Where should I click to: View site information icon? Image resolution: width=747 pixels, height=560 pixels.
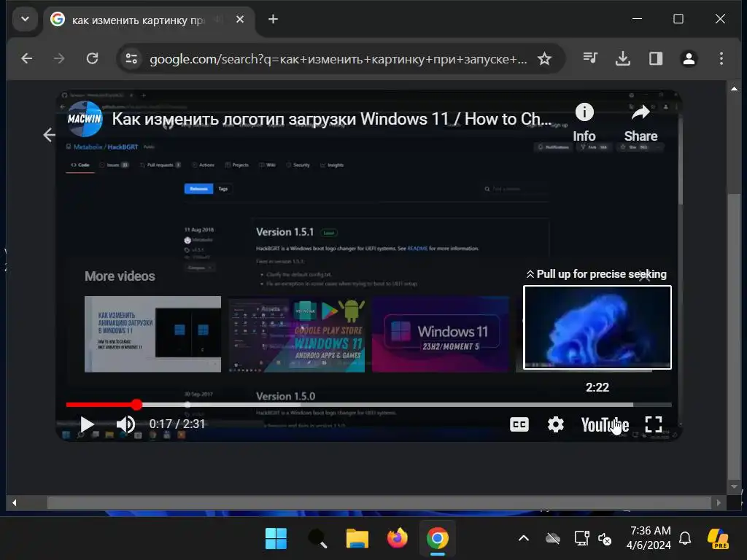point(131,58)
